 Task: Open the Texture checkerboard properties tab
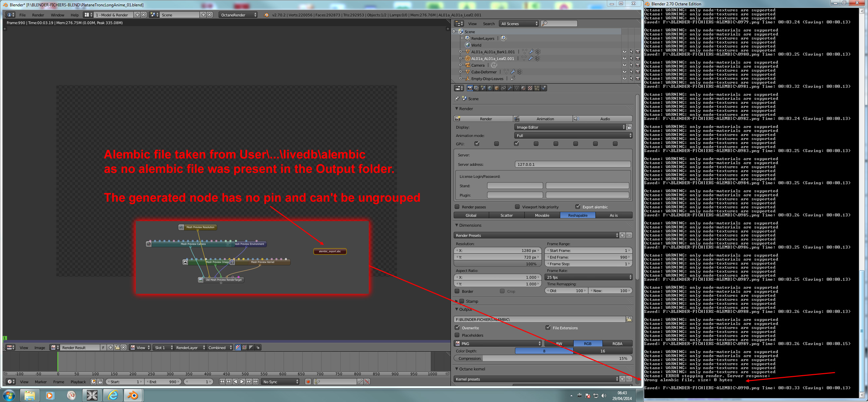point(530,88)
